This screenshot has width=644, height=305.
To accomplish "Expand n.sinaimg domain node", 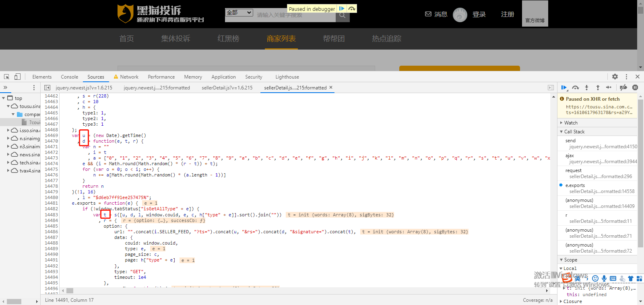I will coord(8,138).
